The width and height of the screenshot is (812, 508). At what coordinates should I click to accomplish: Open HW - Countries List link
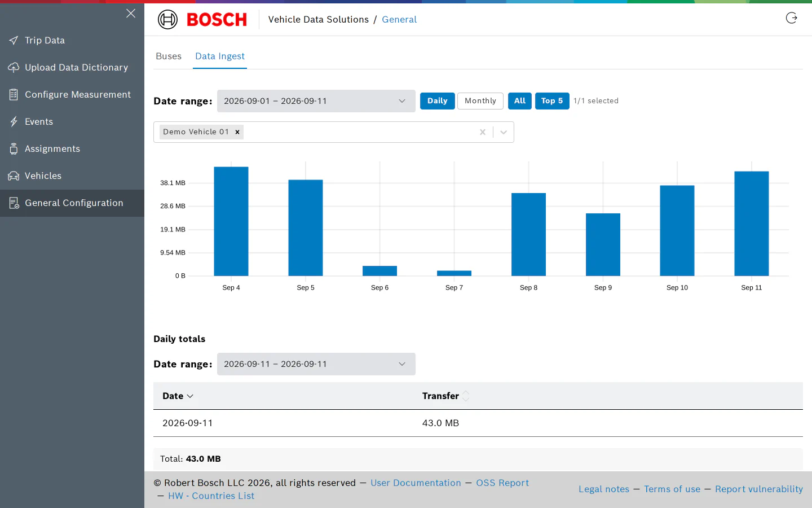tap(211, 496)
